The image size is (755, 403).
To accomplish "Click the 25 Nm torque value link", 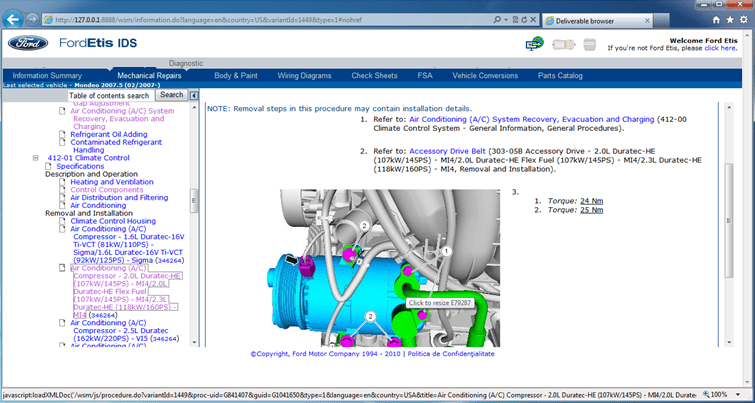I will [591, 210].
